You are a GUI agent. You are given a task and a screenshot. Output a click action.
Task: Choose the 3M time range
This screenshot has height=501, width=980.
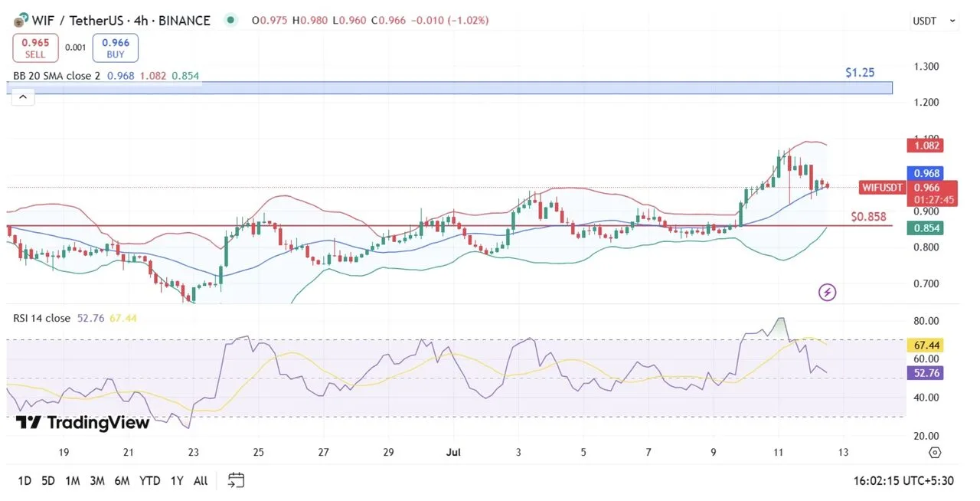click(x=96, y=480)
